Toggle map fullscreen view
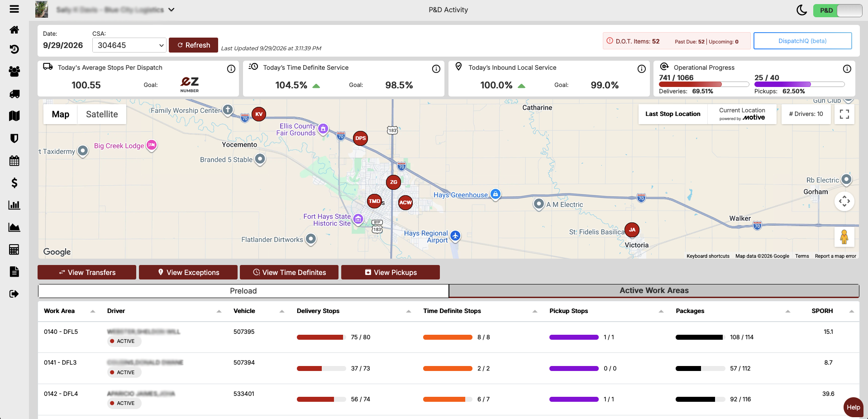 844,114
